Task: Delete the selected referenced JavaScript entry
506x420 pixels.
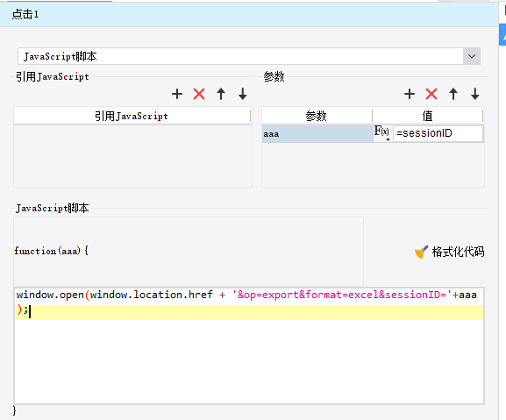Action: (x=199, y=94)
